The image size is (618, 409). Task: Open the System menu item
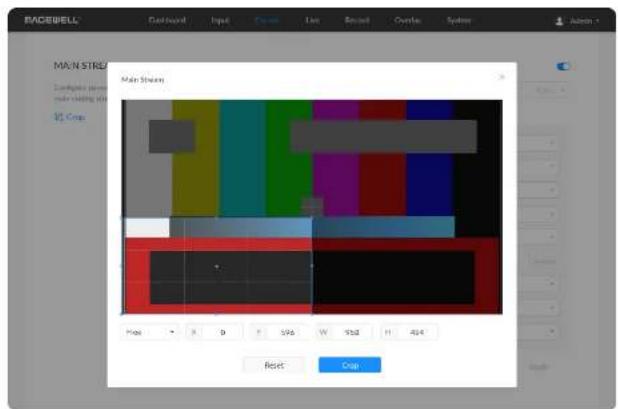459,20
